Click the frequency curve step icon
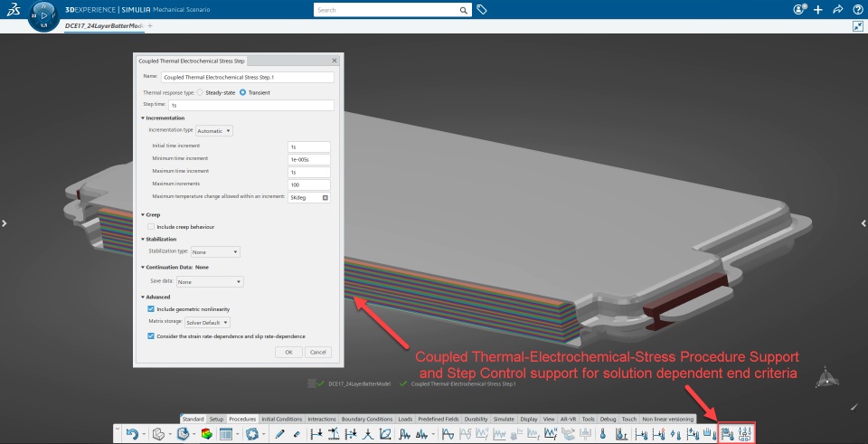 click(405, 435)
